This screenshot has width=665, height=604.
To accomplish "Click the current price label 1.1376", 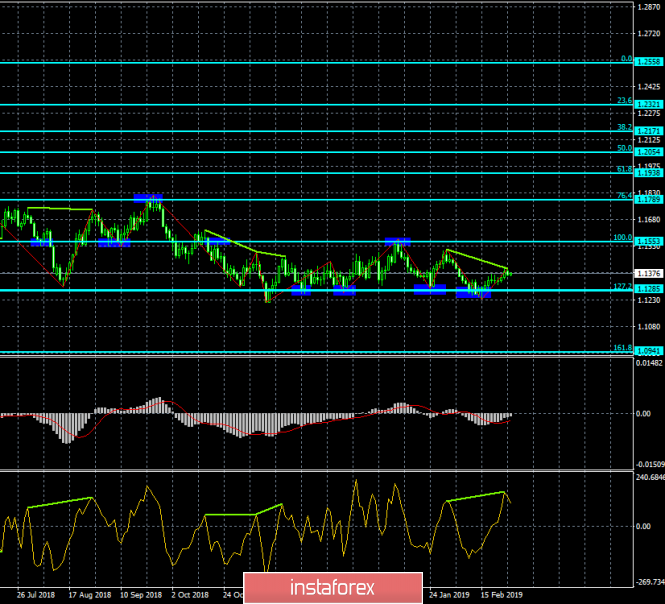I will point(648,273).
